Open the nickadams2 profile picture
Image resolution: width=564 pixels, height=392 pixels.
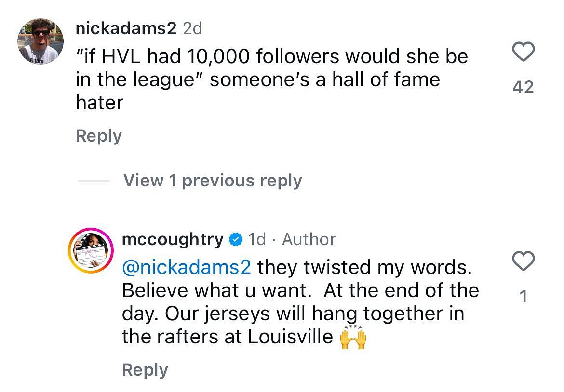point(40,41)
